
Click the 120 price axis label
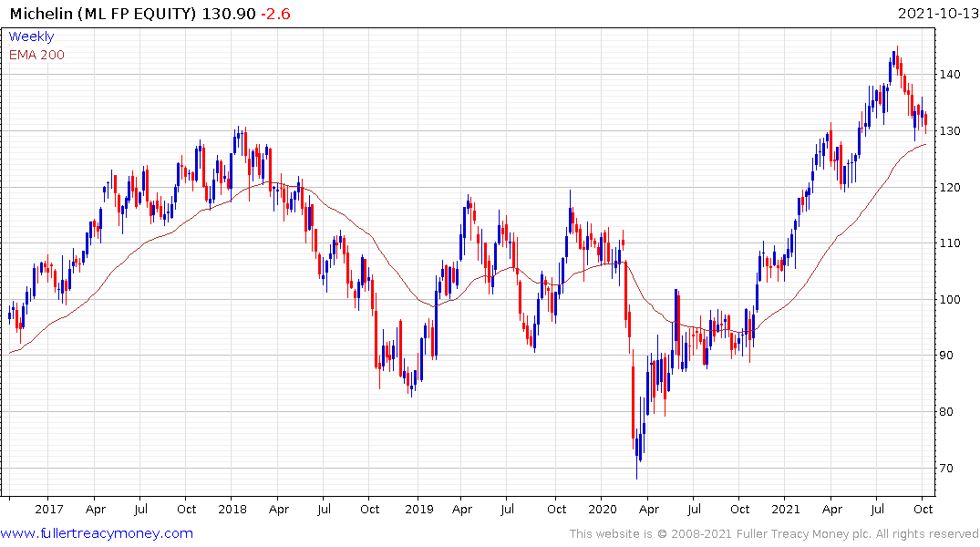949,188
